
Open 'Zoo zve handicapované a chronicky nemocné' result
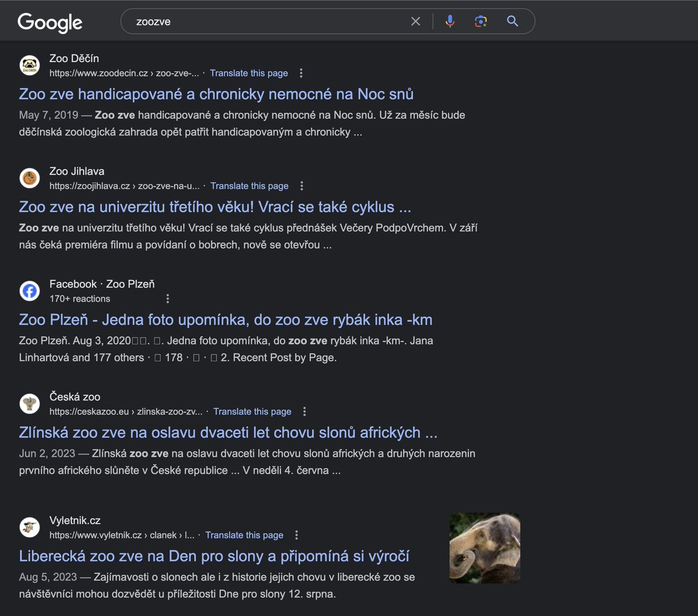point(216,94)
